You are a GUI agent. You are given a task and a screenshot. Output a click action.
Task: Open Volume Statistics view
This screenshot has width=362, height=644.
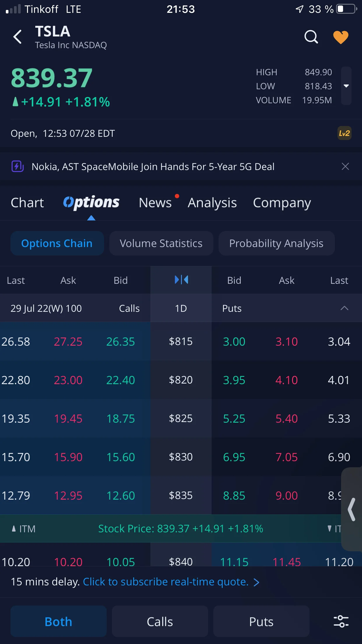point(161,243)
